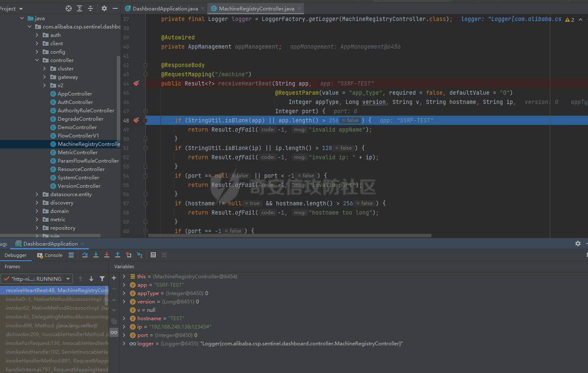Open the thread selector showing RUNNING

point(37,279)
